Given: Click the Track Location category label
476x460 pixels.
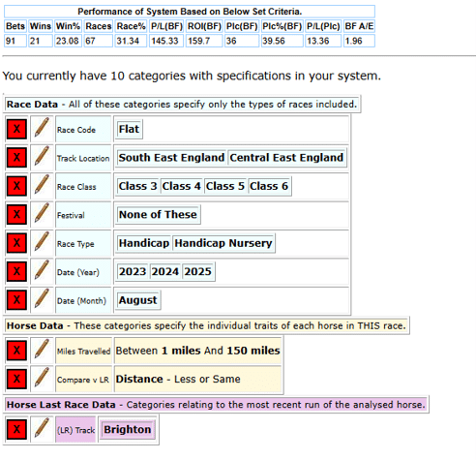Looking at the screenshot, I should [83, 158].
